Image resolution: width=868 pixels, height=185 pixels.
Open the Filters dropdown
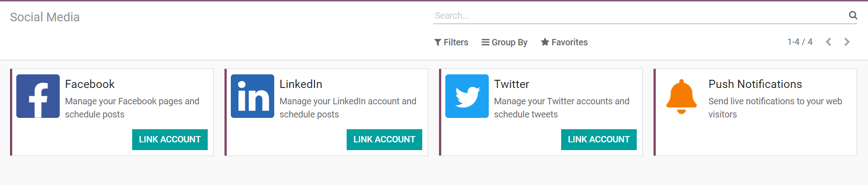[451, 42]
